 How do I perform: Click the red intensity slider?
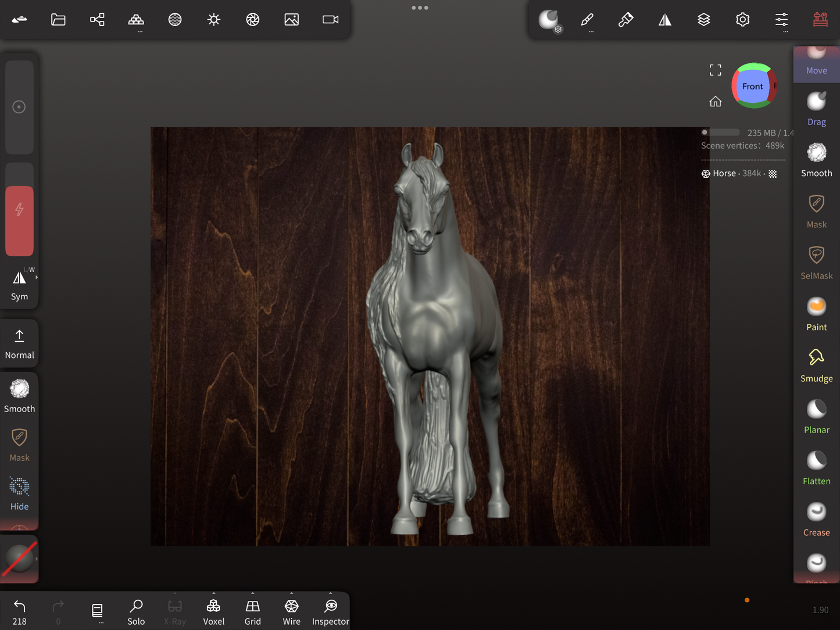(x=19, y=221)
